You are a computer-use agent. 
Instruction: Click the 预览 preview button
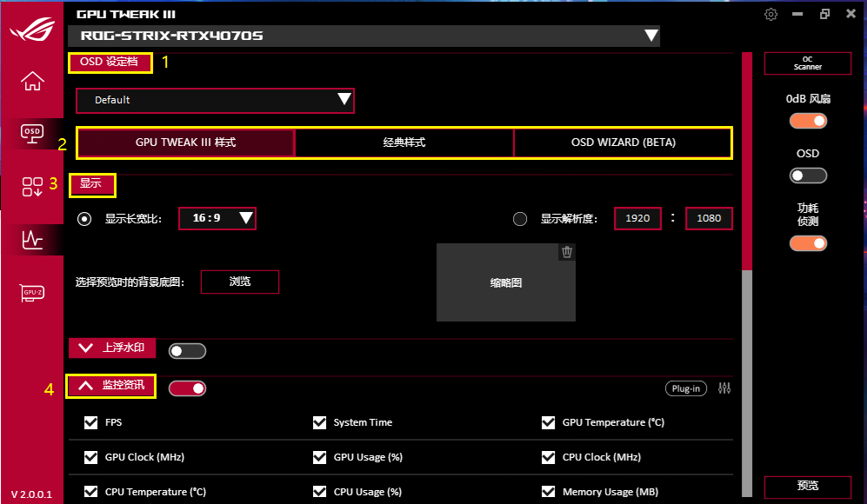click(x=808, y=487)
